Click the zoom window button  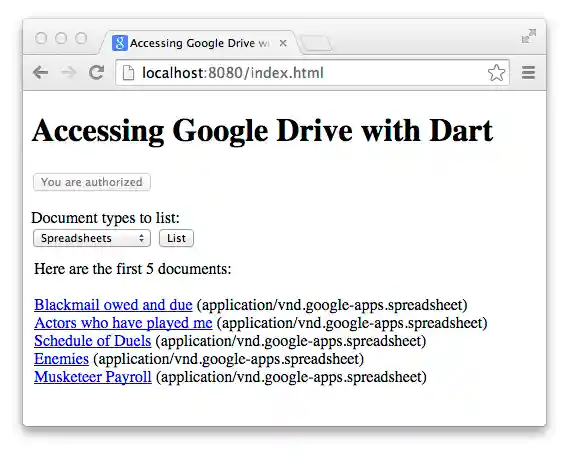(81, 38)
